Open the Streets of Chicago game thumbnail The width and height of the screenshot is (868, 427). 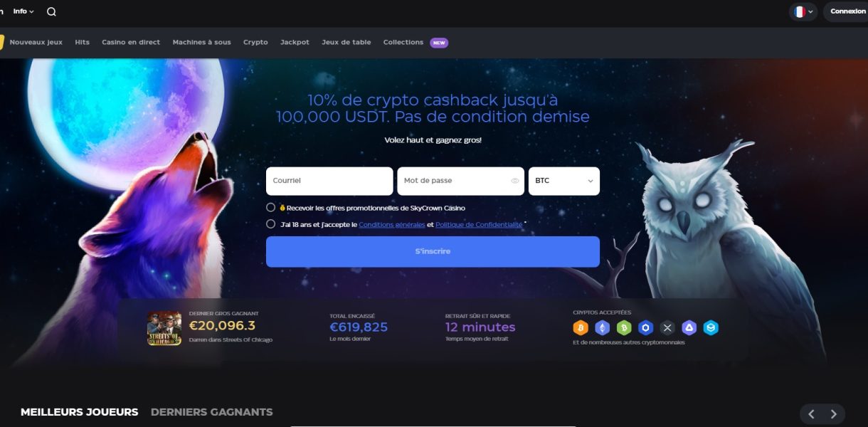164,328
